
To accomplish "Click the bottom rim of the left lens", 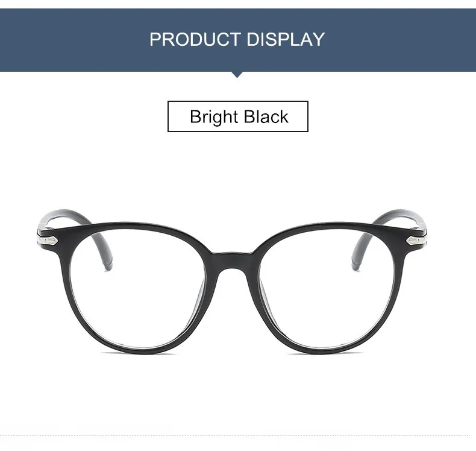I will pyautogui.click(x=138, y=350).
